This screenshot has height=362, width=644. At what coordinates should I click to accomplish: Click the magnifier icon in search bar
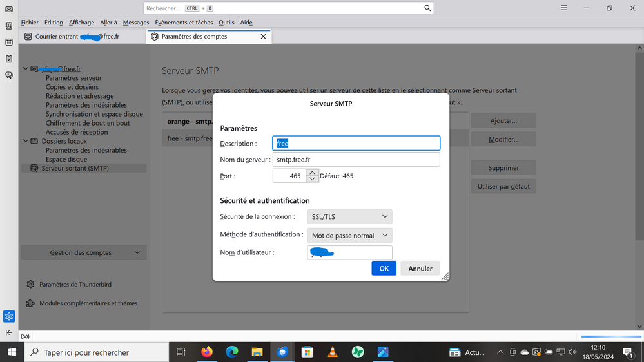tap(427, 8)
